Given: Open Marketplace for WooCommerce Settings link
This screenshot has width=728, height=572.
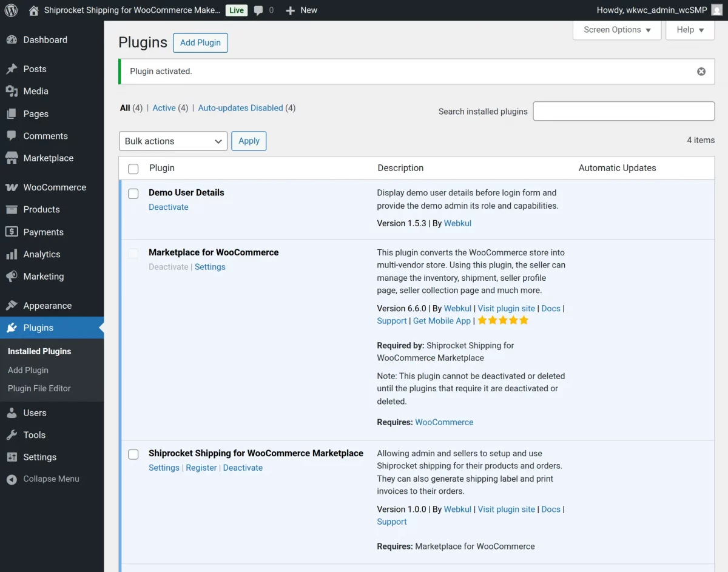Looking at the screenshot, I should click(210, 267).
